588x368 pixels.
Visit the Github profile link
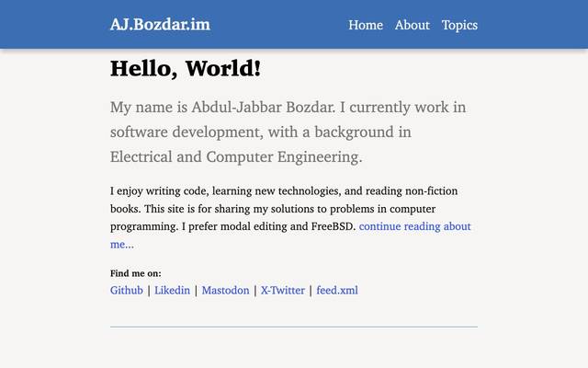127,291
